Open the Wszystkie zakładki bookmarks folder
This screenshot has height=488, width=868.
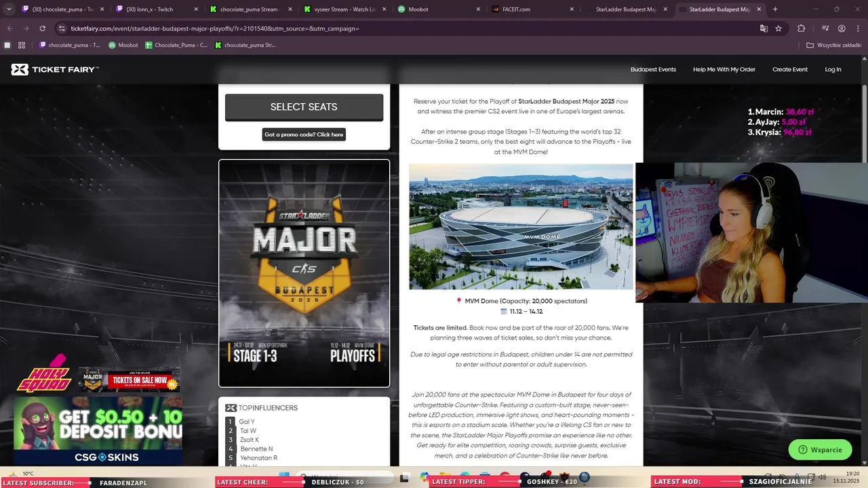point(833,45)
